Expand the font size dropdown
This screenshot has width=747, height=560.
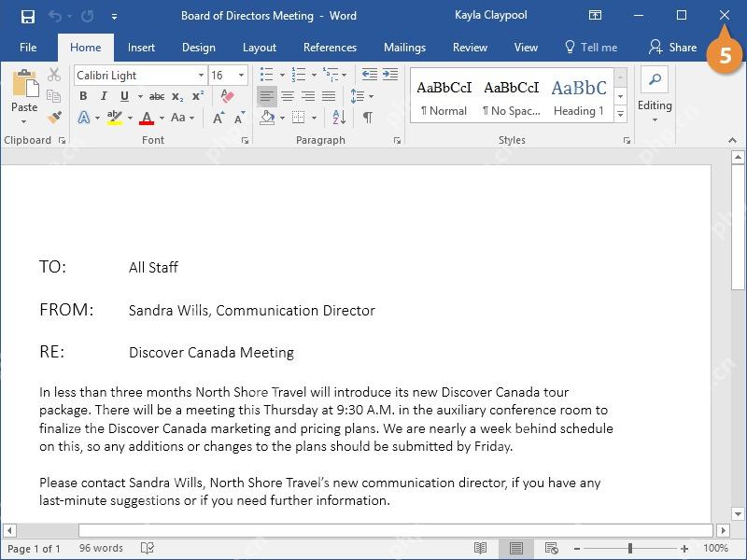(242, 76)
